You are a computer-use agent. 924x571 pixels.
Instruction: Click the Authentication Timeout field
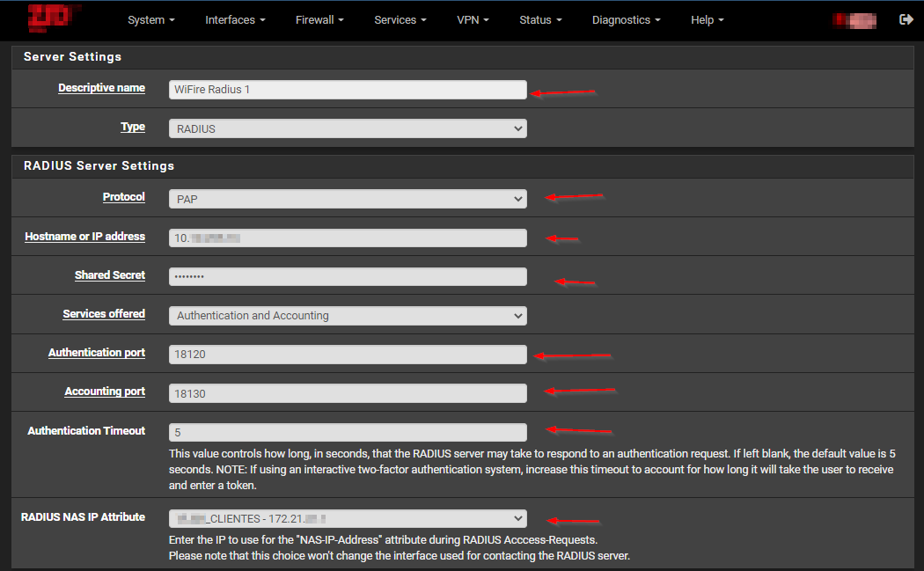click(x=348, y=432)
